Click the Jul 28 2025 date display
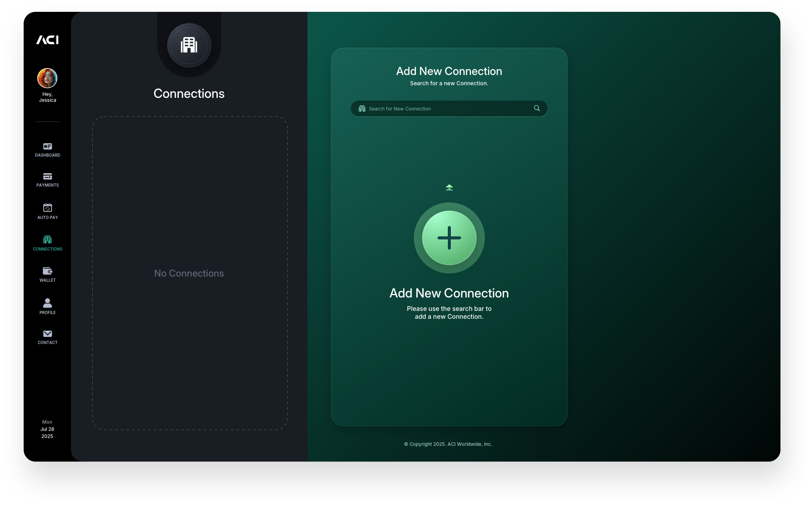Image resolution: width=812 pixels, height=505 pixels. point(47,429)
